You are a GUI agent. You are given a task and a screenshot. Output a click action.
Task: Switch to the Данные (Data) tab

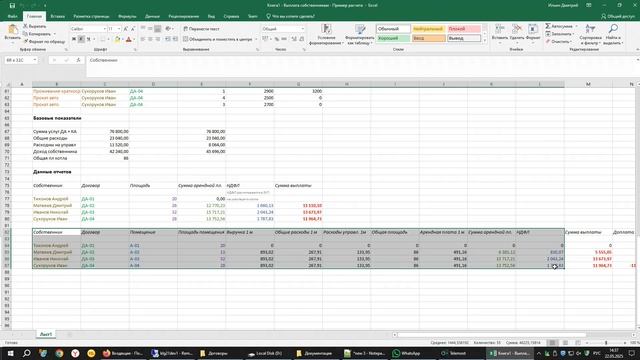coord(152,16)
